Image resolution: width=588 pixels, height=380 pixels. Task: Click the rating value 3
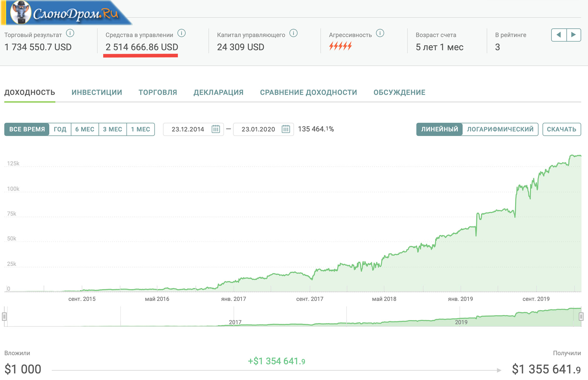(497, 47)
